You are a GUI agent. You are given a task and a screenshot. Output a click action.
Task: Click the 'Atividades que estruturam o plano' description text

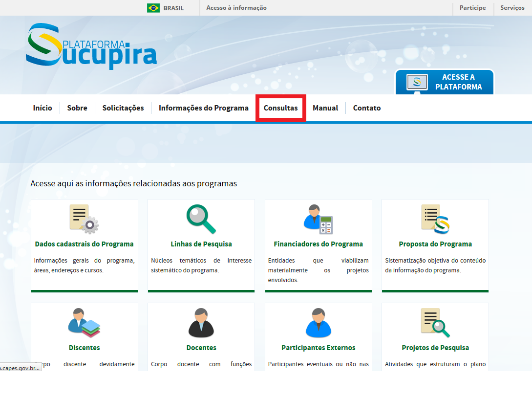435,364
